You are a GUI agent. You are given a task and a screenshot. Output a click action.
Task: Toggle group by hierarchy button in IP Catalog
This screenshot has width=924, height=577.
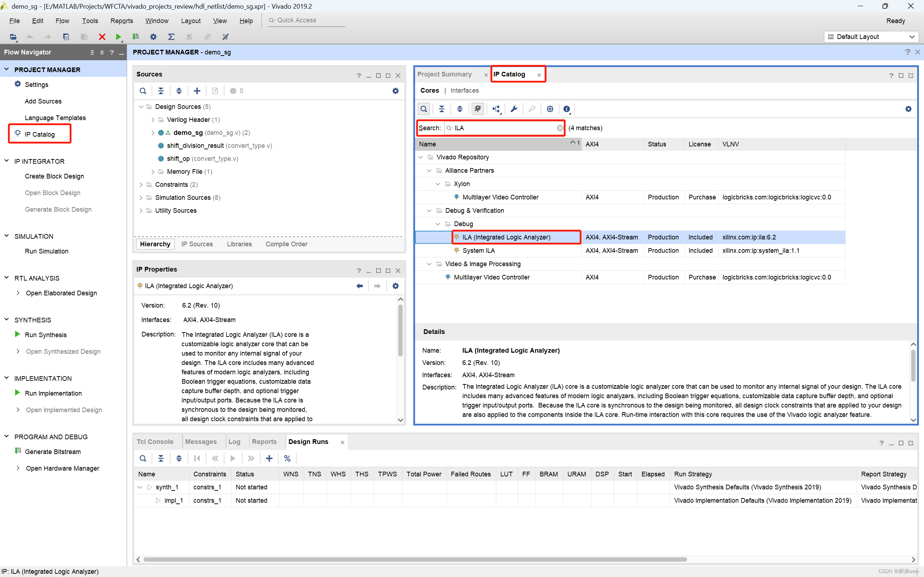[x=496, y=109]
